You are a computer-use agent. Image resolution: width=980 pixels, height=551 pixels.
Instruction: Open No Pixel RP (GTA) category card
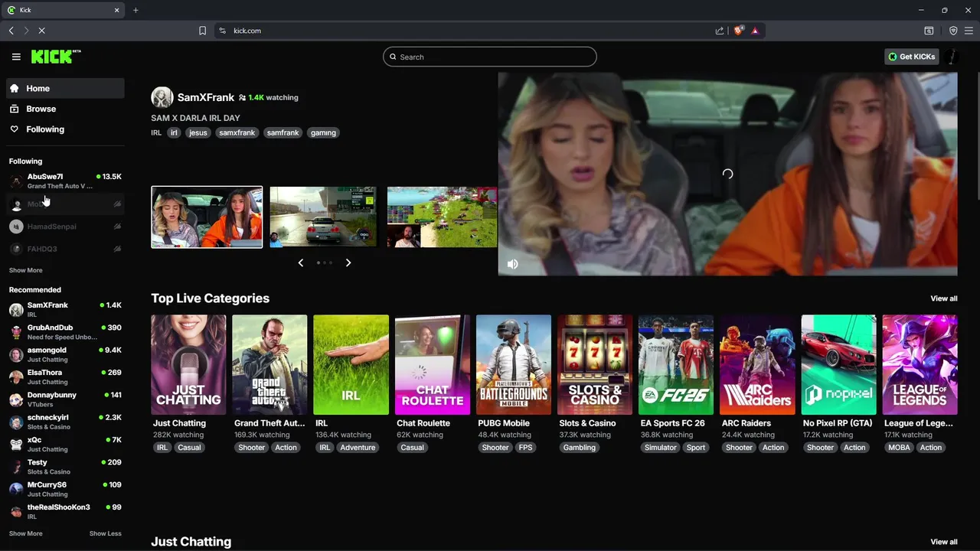tap(838, 365)
